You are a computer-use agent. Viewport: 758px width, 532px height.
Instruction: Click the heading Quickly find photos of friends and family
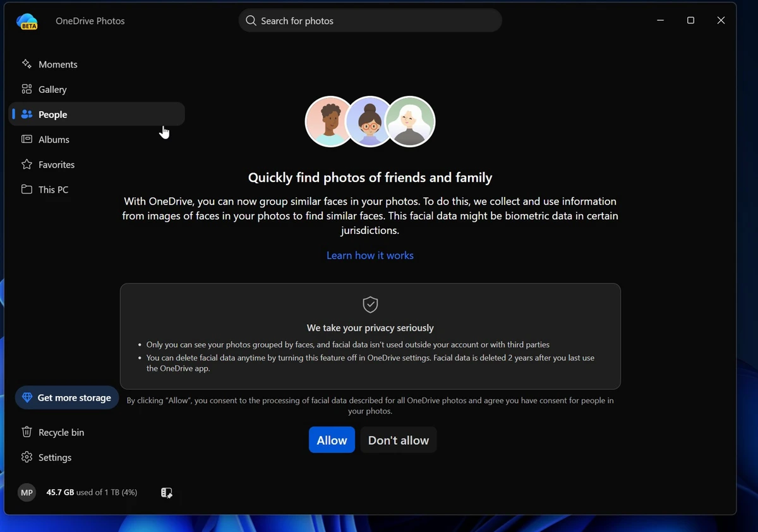click(370, 178)
